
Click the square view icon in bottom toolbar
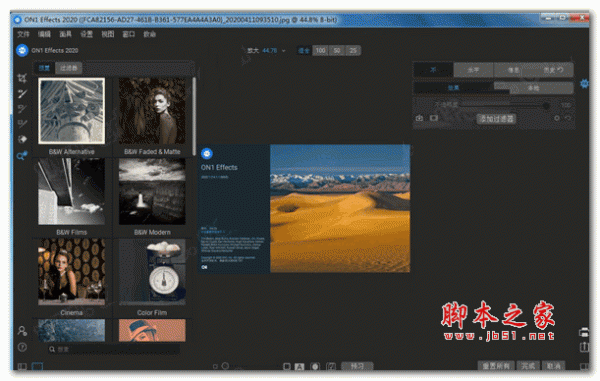point(287,366)
